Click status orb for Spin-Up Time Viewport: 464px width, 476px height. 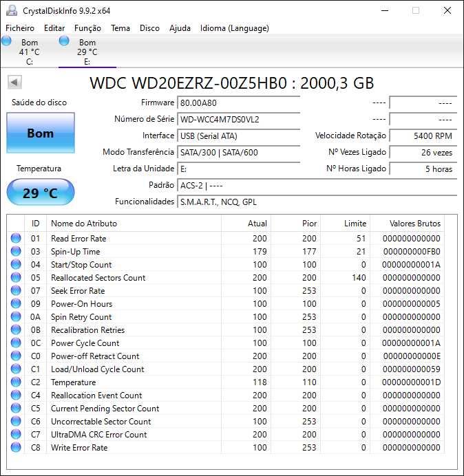click(x=16, y=251)
